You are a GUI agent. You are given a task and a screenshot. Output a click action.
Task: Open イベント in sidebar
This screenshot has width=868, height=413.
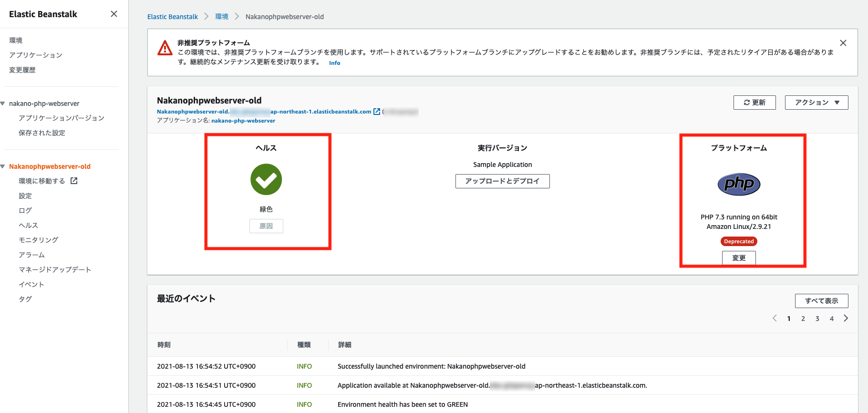(31, 284)
